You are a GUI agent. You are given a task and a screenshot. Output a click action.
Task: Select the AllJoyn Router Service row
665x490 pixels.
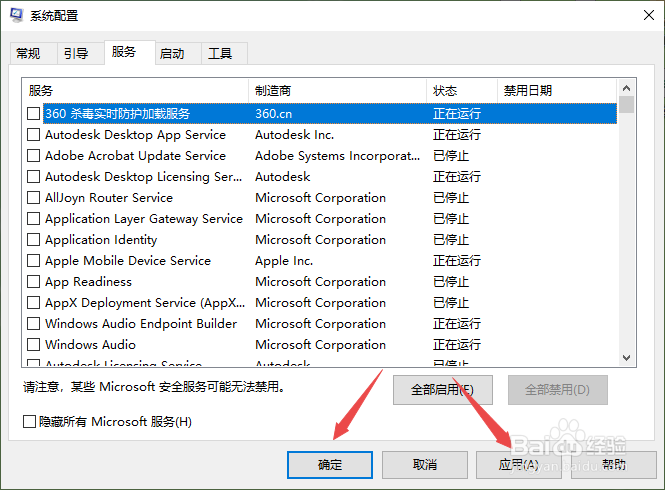click(x=109, y=198)
